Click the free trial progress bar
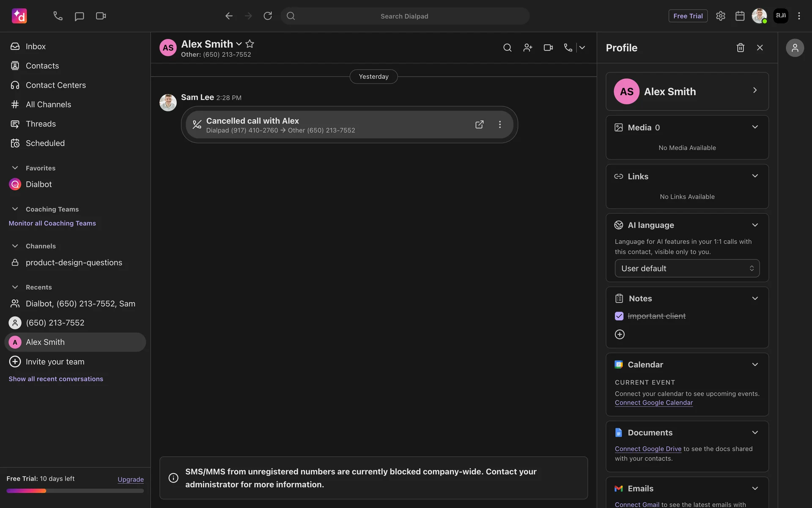This screenshot has height=508, width=812. 75,491
